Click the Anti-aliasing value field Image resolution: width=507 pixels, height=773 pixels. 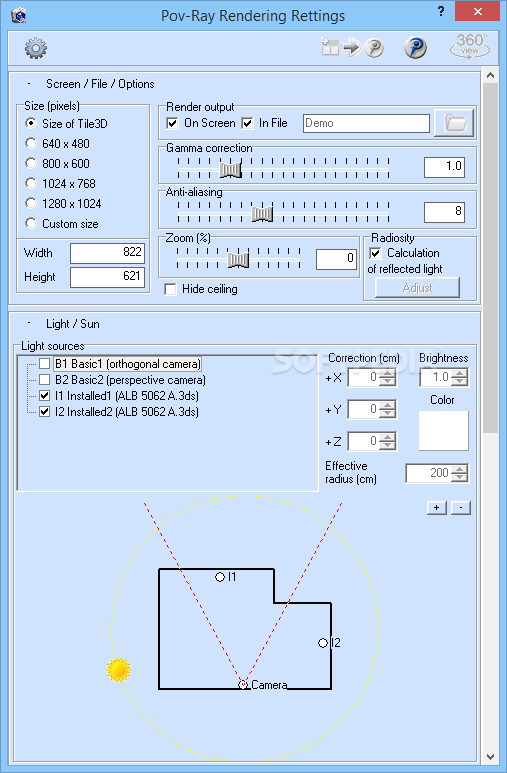(x=444, y=212)
